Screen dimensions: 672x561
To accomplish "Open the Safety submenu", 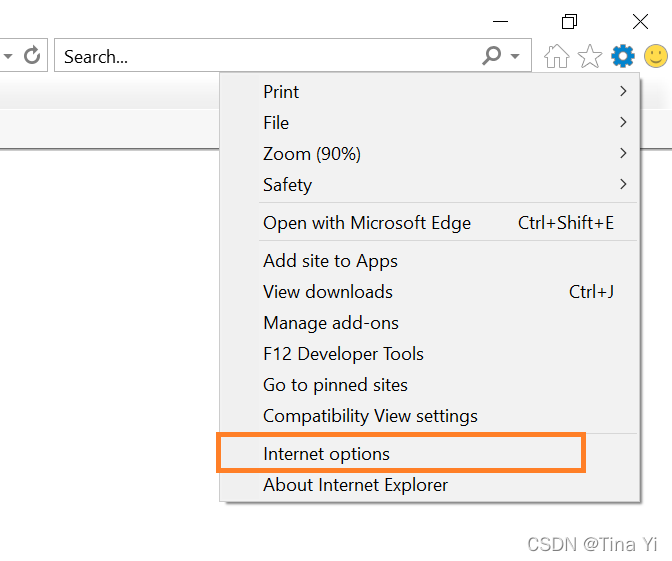I will (430, 185).
